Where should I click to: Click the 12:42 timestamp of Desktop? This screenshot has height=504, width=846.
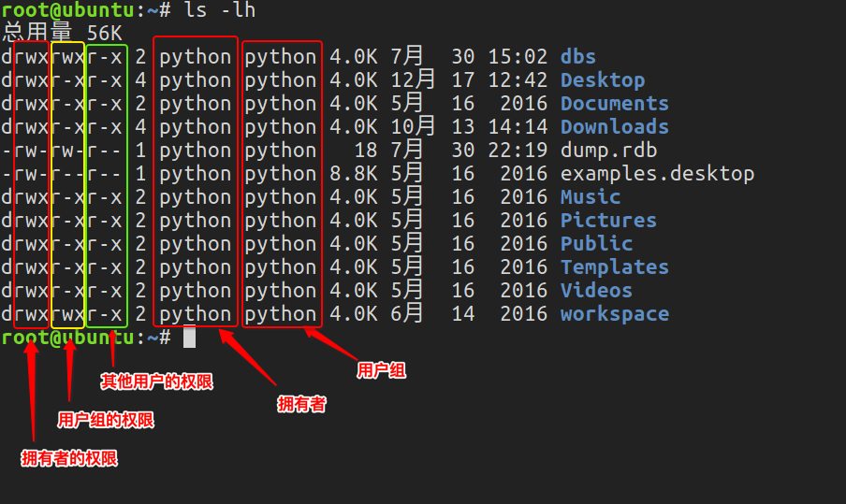[518, 80]
